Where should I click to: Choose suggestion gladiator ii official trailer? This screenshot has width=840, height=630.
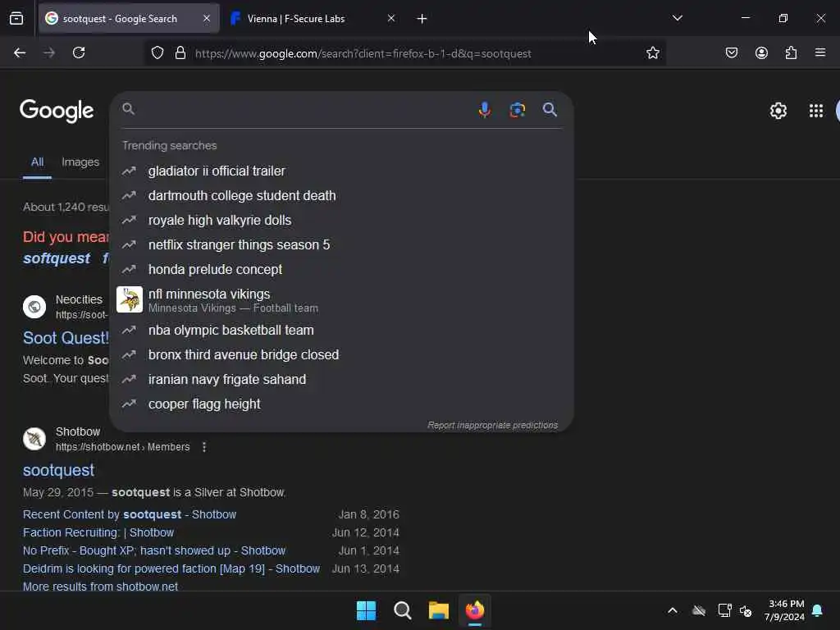[340, 171]
